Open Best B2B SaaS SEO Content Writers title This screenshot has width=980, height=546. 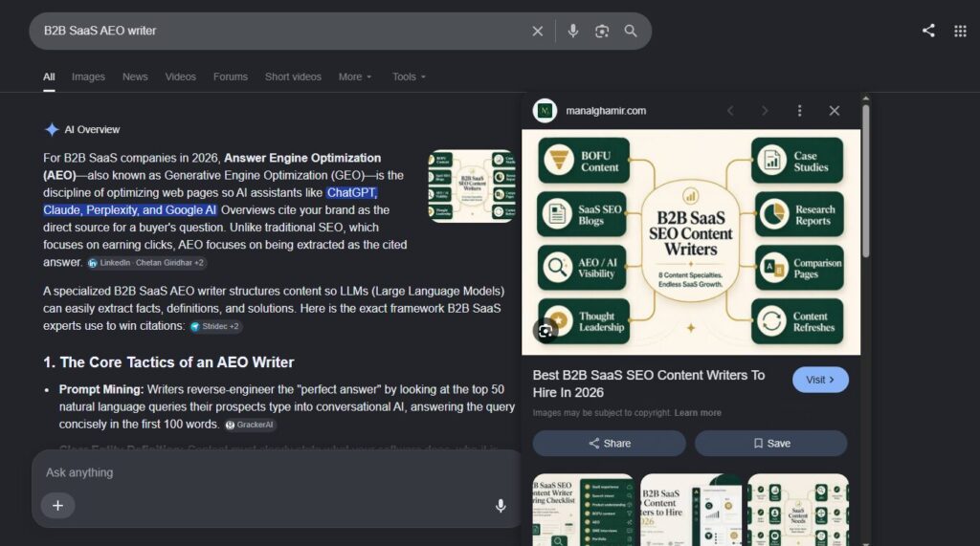tap(649, 383)
